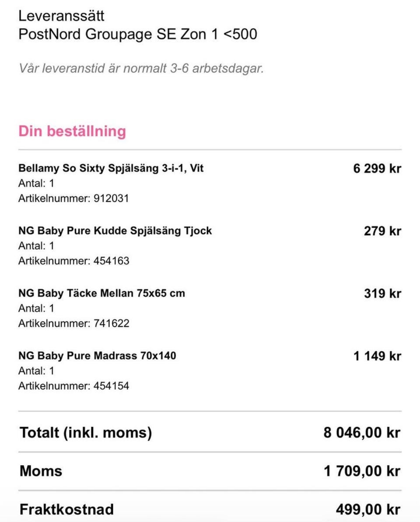Open NG Baby Pure Kudde Spjälsäng Tjock
Image resolution: width=420 pixels, height=522 pixels.
pyautogui.click(x=115, y=231)
